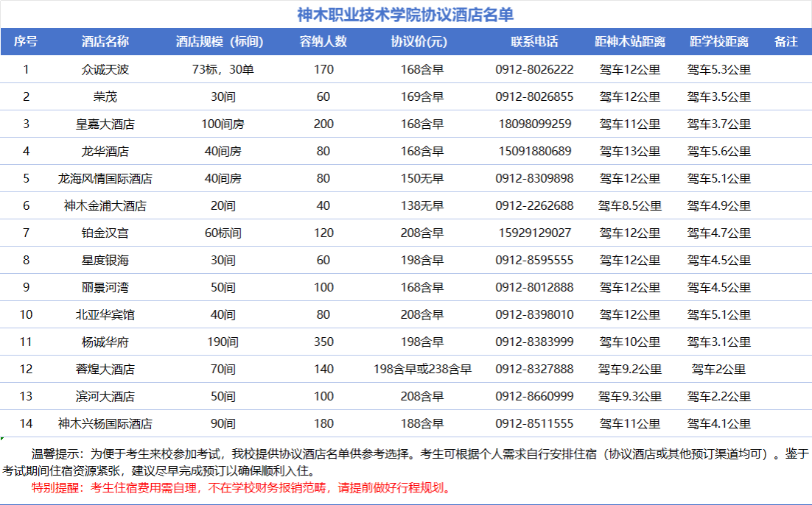Click the 驾车2公里 school distance cell
Viewport: 812px width, 505px height.
click(718, 370)
